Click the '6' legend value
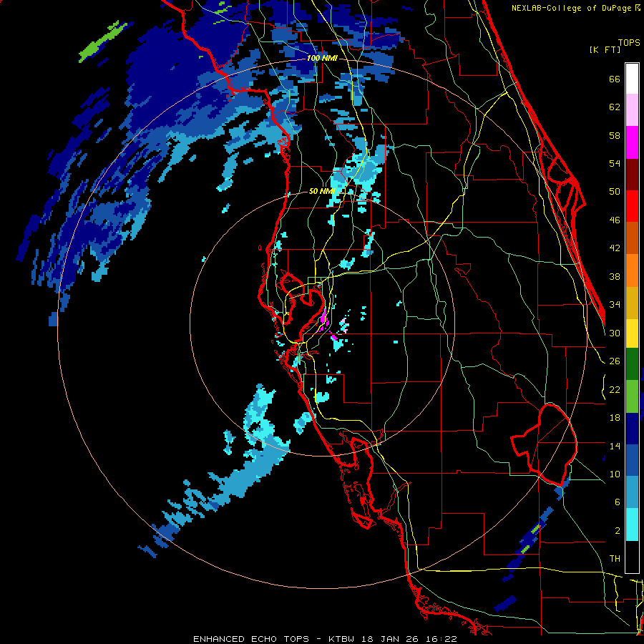The width and height of the screenshot is (644, 644). pos(618,502)
